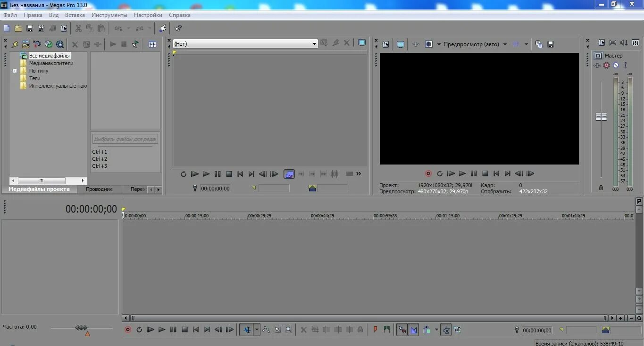Save snapshot to file in preview

(550, 44)
